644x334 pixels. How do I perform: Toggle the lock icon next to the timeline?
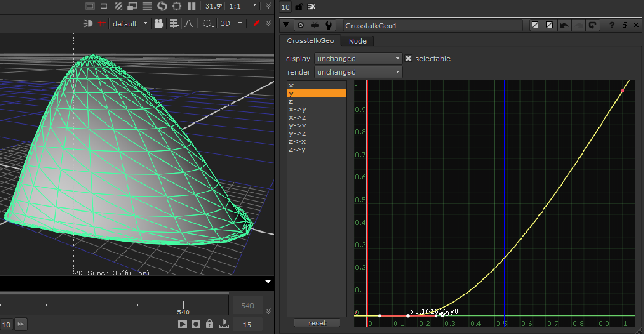(x=209, y=324)
